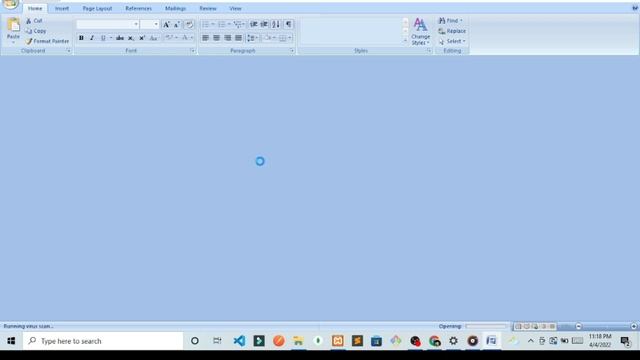
Task: Open Visual Studio Code from taskbar
Action: pos(239,341)
